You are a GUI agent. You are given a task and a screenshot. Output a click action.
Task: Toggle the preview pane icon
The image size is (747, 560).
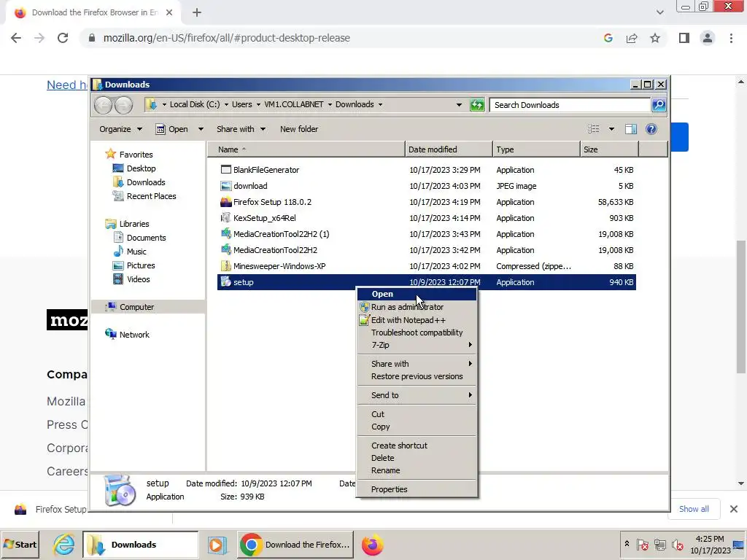pos(631,129)
